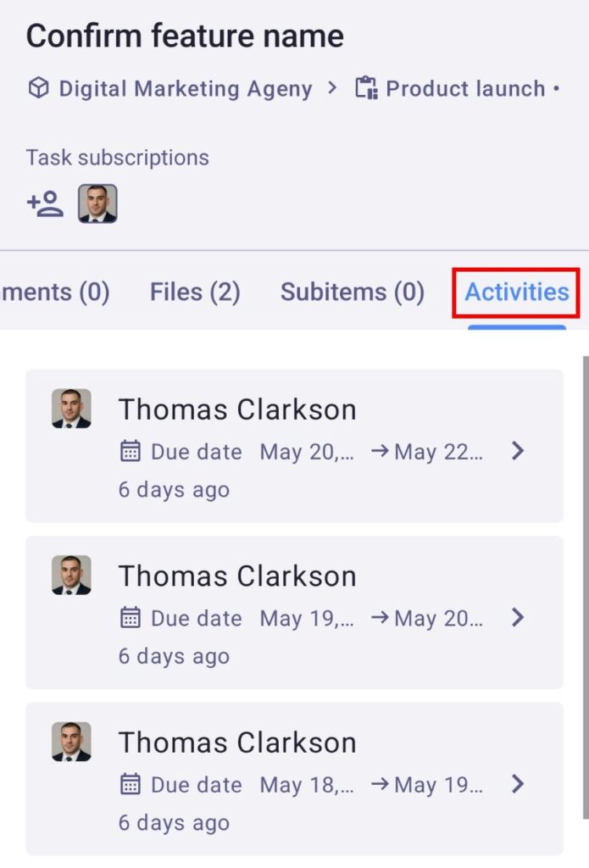Expand the May 20 to May 22 activity
The height and width of the screenshot is (868, 589).
(x=518, y=451)
